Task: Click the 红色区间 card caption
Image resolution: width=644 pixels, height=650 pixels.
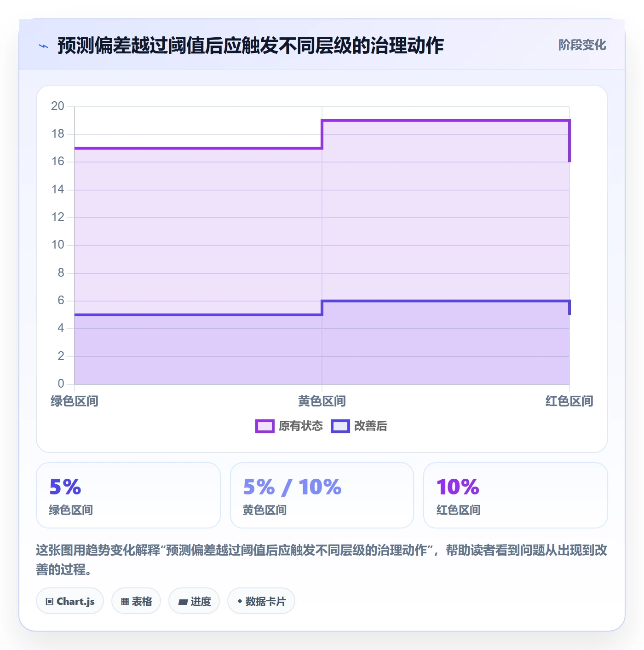Action: coord(459,510)
